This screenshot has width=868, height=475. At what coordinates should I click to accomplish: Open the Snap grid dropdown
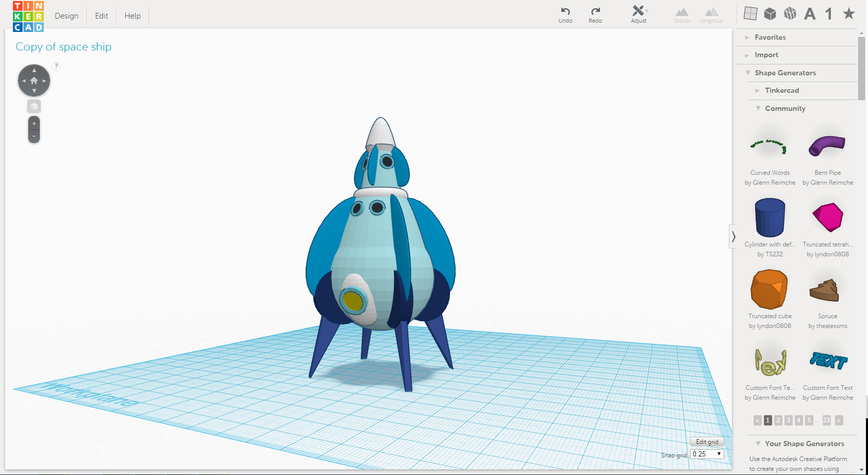coord(707,454)
